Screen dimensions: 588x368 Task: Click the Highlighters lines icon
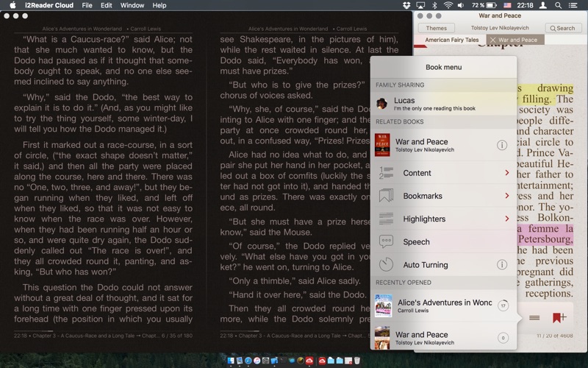[x=386, y=219]
